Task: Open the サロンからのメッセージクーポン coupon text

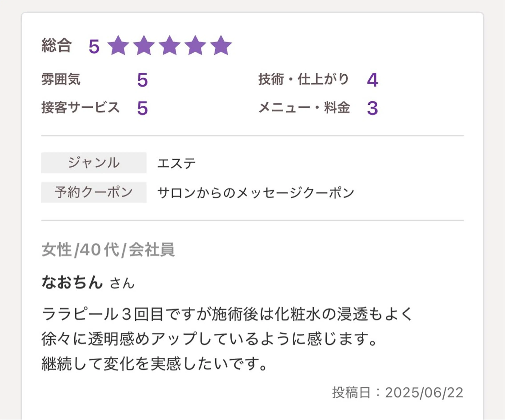Action: [x=256, y=193]
